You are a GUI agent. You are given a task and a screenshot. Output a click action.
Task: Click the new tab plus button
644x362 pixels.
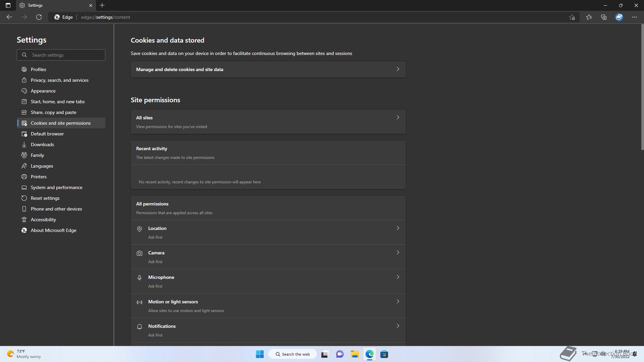pos(102,5)
